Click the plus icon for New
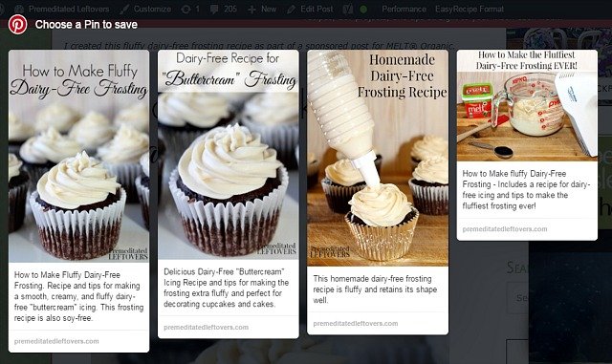 252,9
